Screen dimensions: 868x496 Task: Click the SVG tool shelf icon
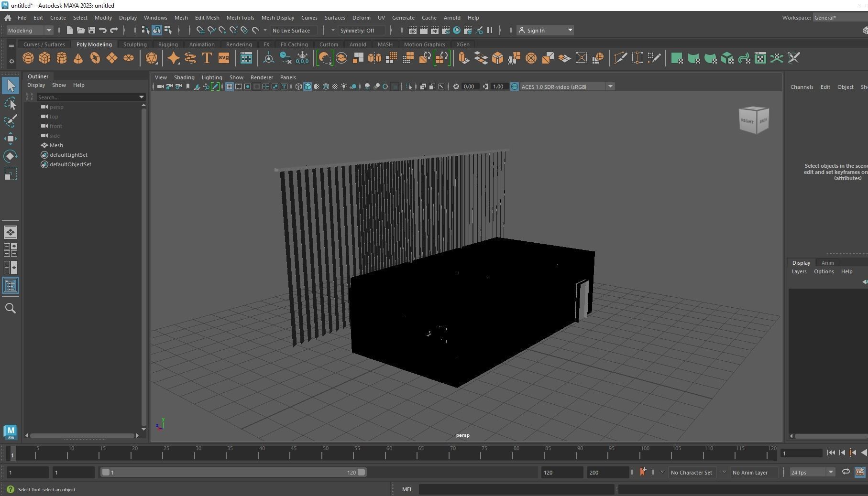(x=223, y=58)
